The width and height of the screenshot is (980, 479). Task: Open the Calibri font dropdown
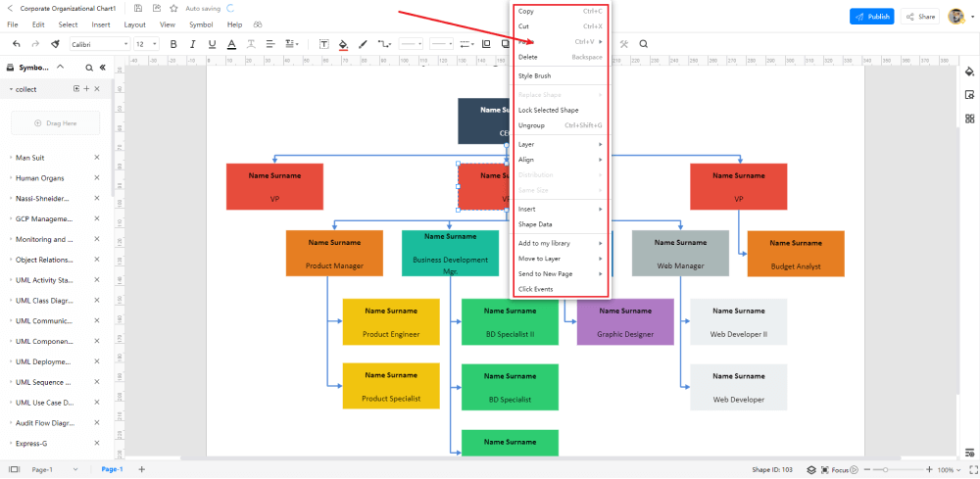(99, 44)
